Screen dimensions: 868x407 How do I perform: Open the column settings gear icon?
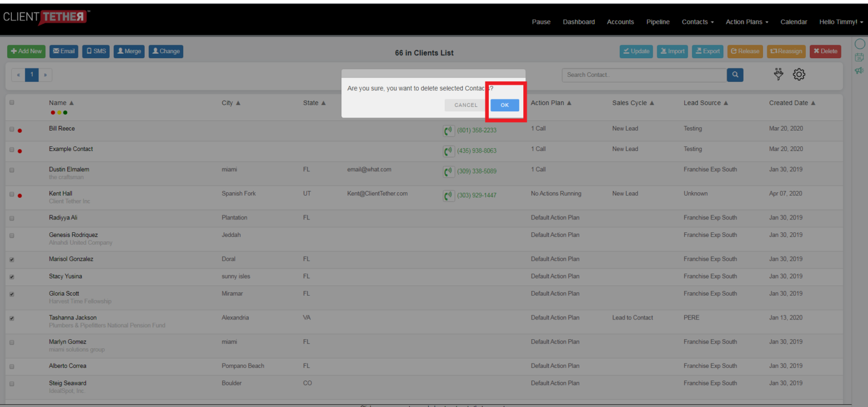[799, 74]
